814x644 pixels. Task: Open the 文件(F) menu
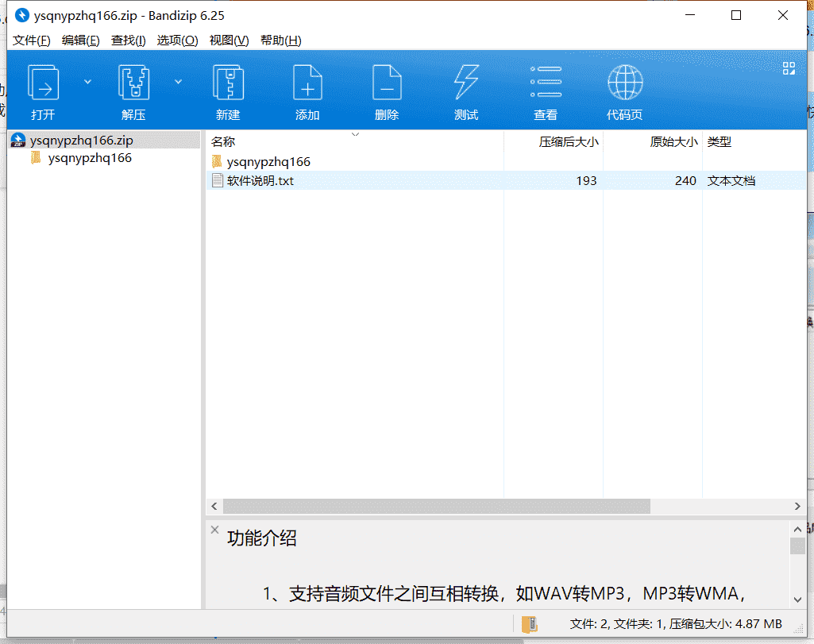point(32,40)
